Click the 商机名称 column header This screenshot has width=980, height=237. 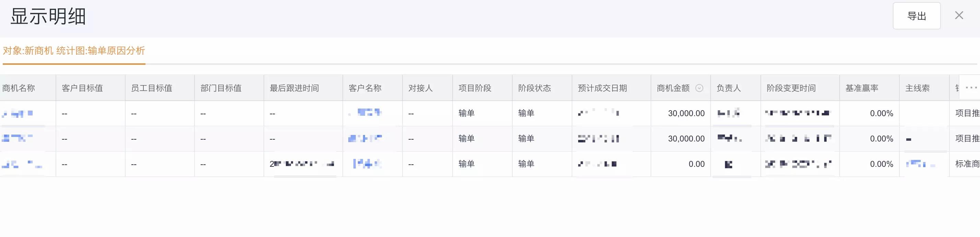(19, 88)
